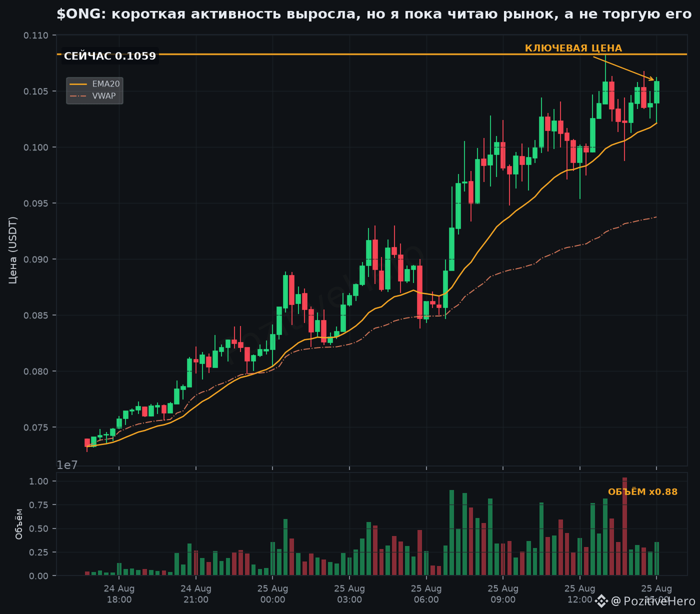Click the ОБЪЁМ x0.88 volume ratio label
The height and width of the screenshot is (614, 700).
point(642,492)
